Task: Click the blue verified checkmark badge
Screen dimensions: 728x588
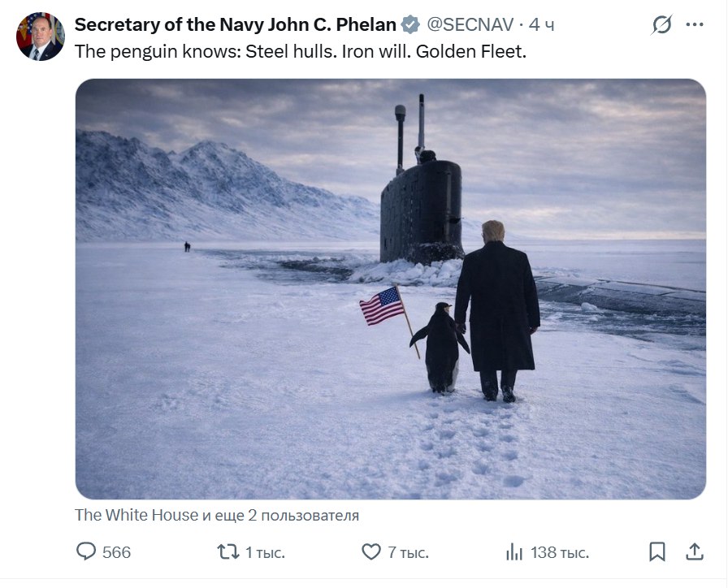Action: (411, 25)
